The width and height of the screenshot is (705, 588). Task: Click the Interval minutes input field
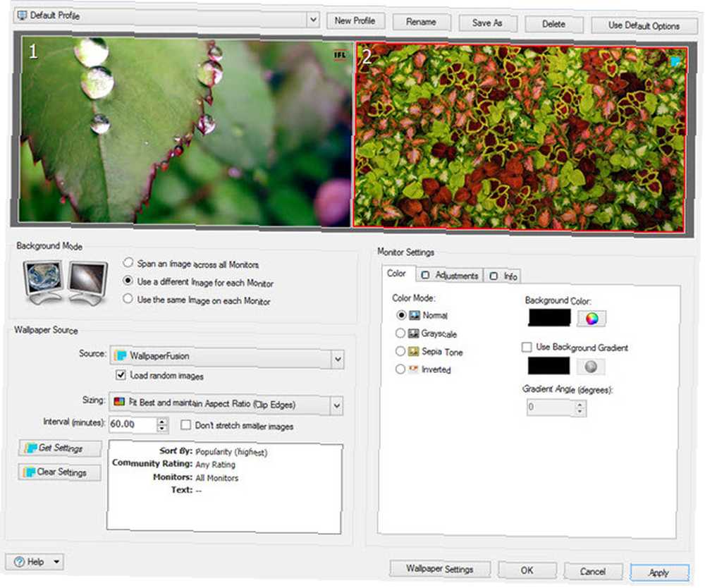(x=133, y=424)
